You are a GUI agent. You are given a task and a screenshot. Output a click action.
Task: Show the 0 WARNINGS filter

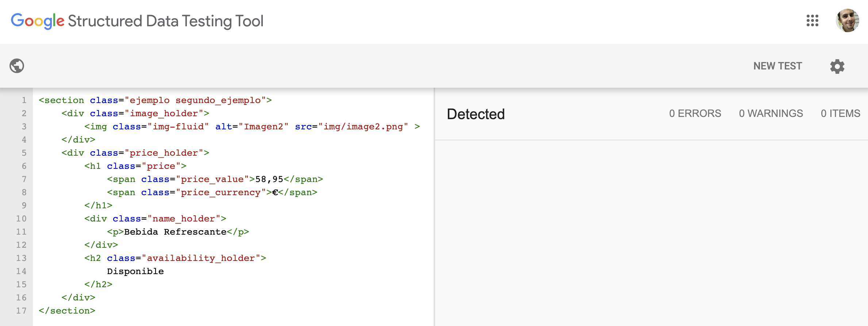coord(771,114)
